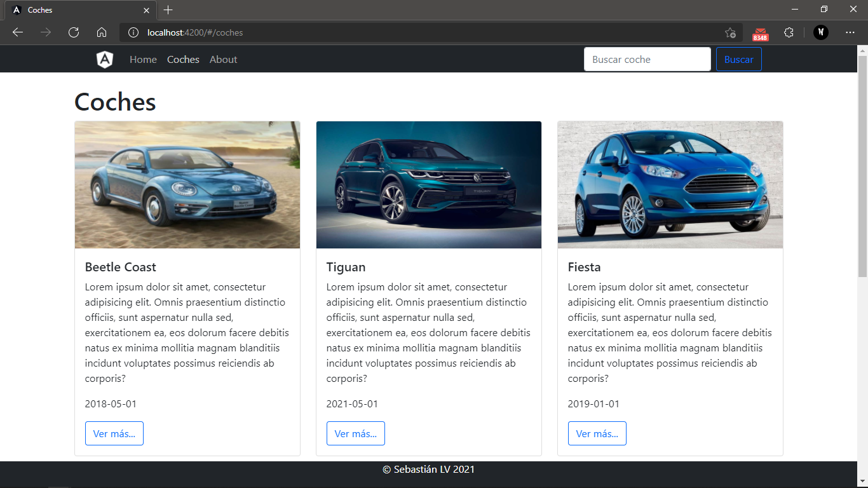Open the browser extensions puzzle icon
This screenshot has width=868, height=488.
point(789,32)
